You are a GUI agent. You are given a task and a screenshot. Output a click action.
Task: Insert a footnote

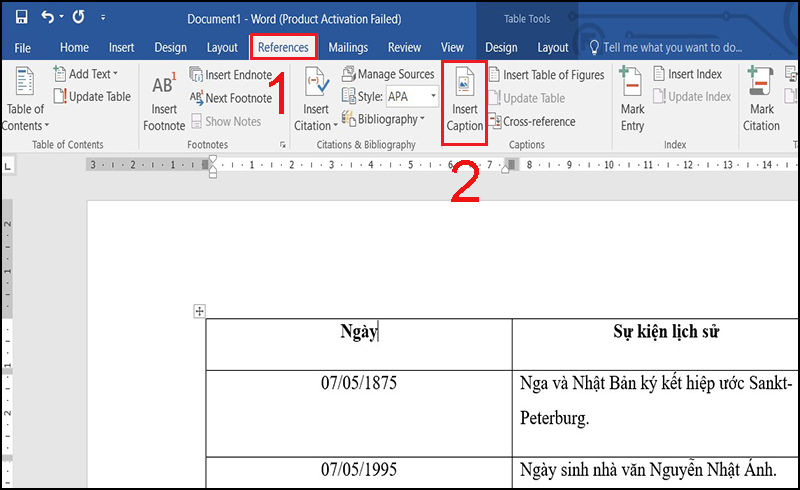(x=164, y=101)
